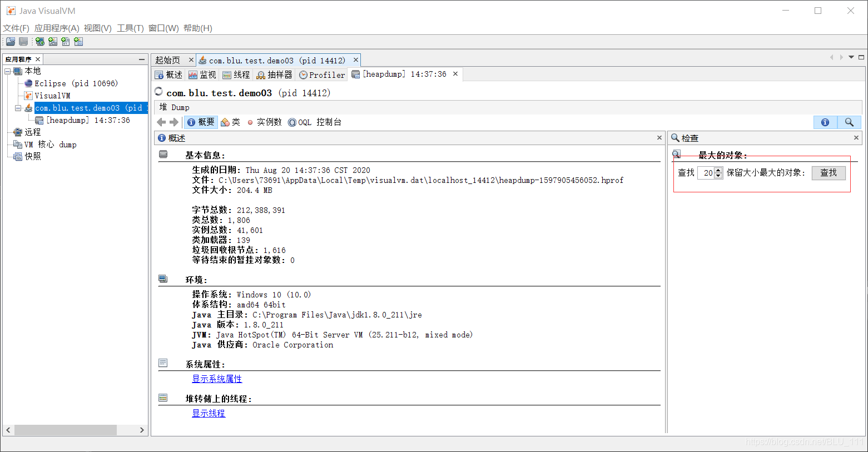Go back with the left arrow in the heap dump toolbar
Screen dimensions: 868x452
[162, 122]
